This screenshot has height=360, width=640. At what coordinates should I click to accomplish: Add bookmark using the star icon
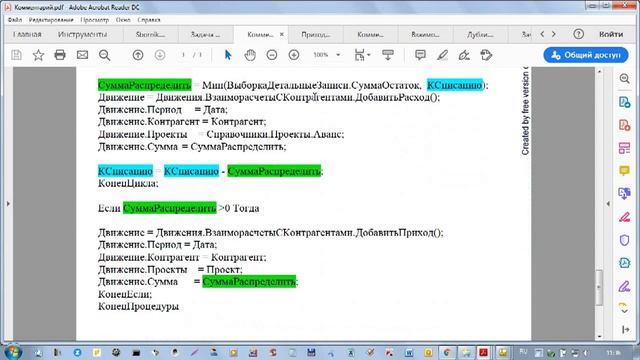pos(38,55)
